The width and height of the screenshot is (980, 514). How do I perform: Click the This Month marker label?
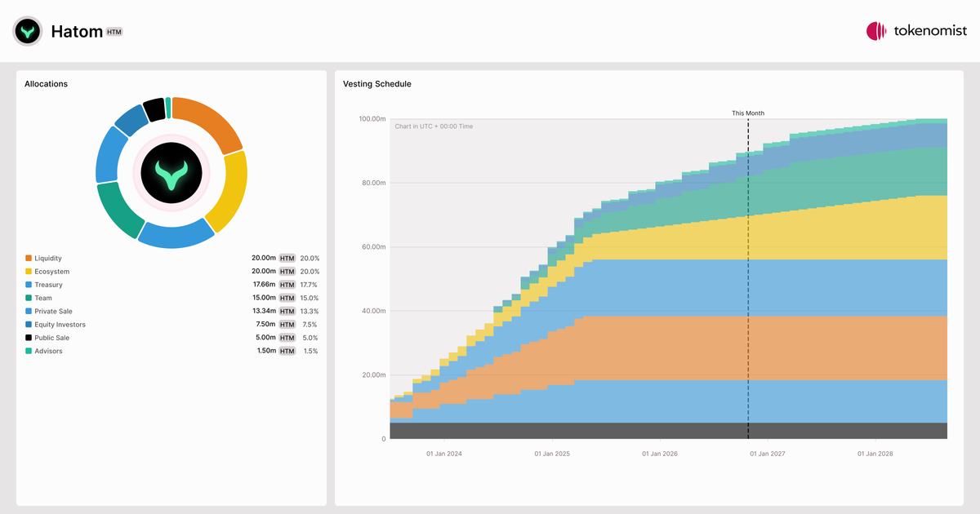point(748,113)
